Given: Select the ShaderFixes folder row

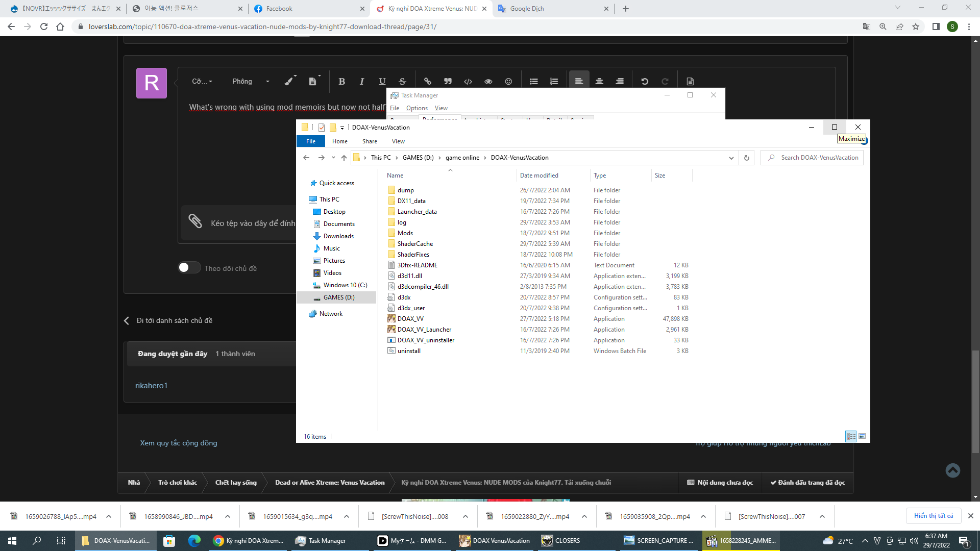Looking at the screenshot, I should click(x=538, y=255).
